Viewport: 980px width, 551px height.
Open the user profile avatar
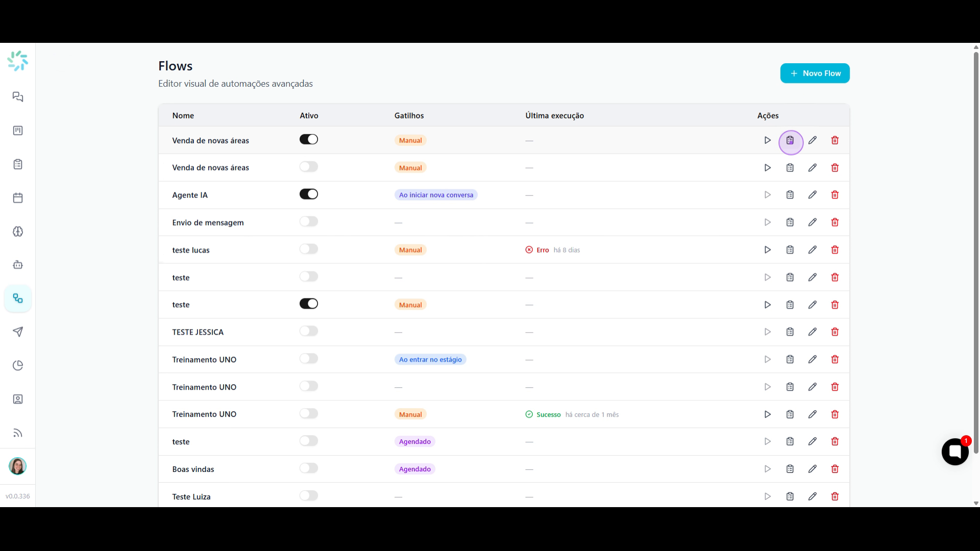18,466
